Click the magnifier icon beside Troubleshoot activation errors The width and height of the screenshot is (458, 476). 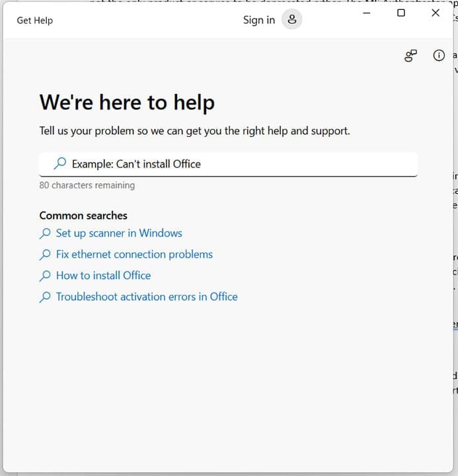45,297
